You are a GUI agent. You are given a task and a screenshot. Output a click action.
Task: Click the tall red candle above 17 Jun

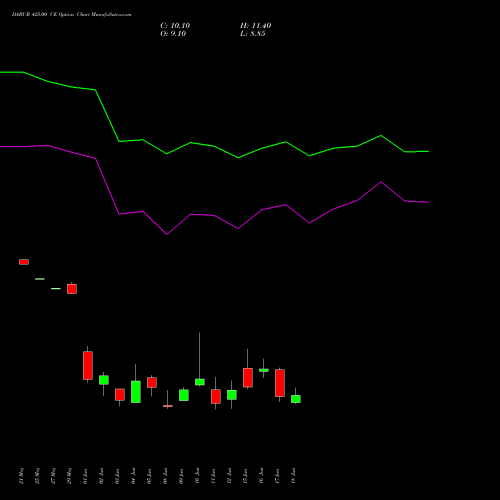[280, 383]
